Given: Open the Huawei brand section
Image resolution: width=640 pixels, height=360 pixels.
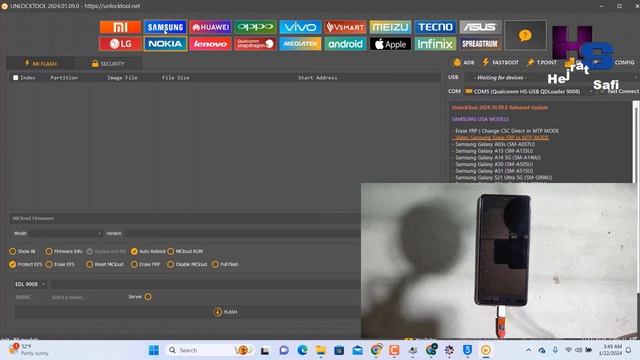Looking at the screenshot, I should point(210,27).
